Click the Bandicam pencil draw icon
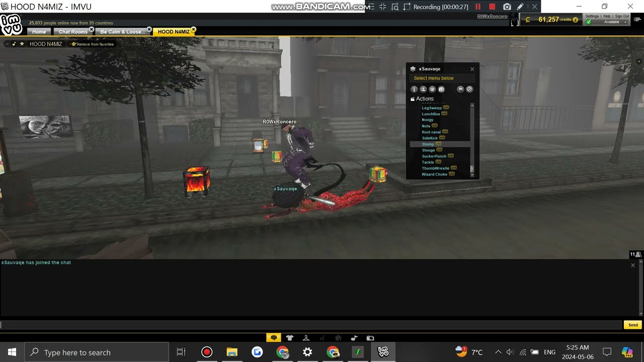 coord(520,7)
